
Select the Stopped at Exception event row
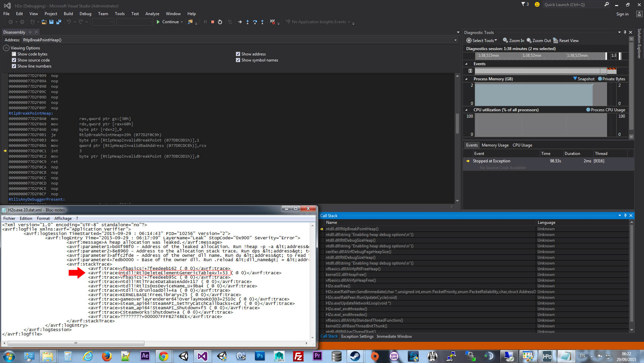click(x=548, y=161)
